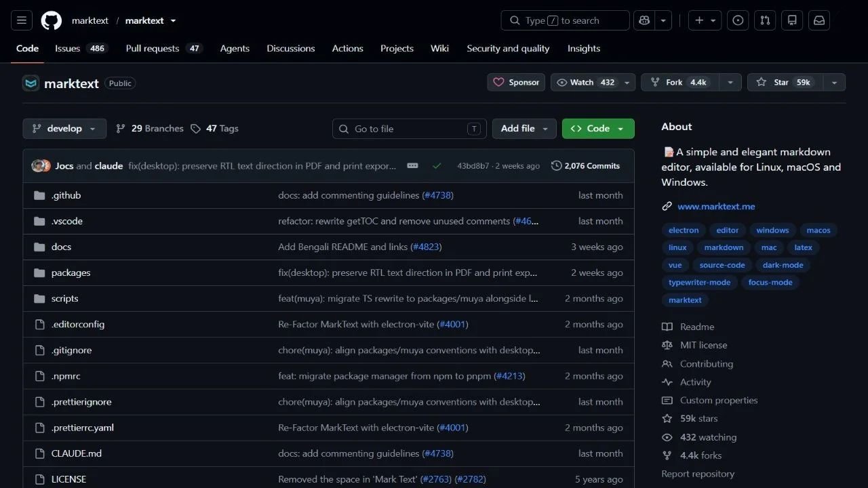868x488 pixels.
Task: Fork the marktext repository
Action: [680, 82]
